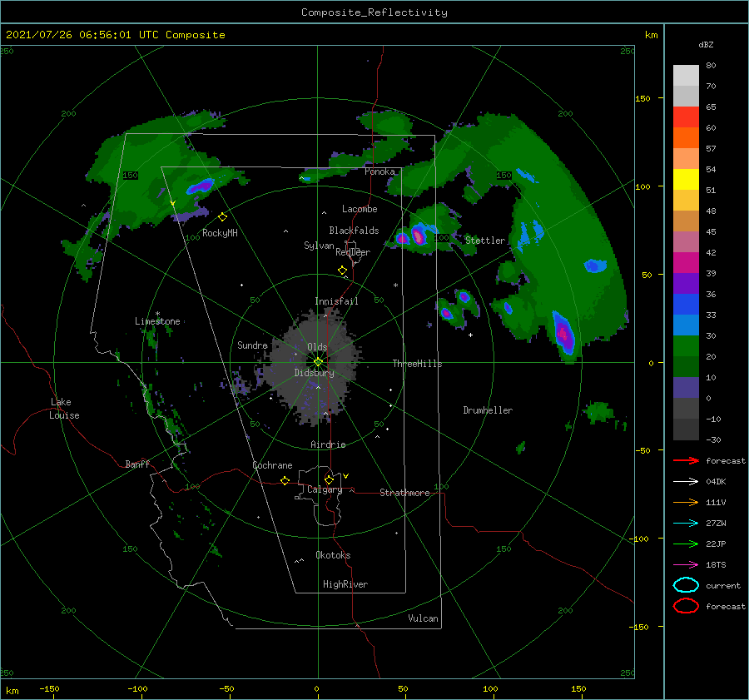The height and width of the screenshot is (700, 749).
Task: Click the white-grey 80 dBZ color swatch
Action: [x=686, y=75]
